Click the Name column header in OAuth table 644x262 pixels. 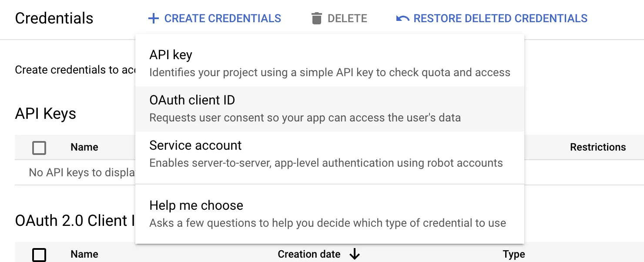(x=84, y=254)
